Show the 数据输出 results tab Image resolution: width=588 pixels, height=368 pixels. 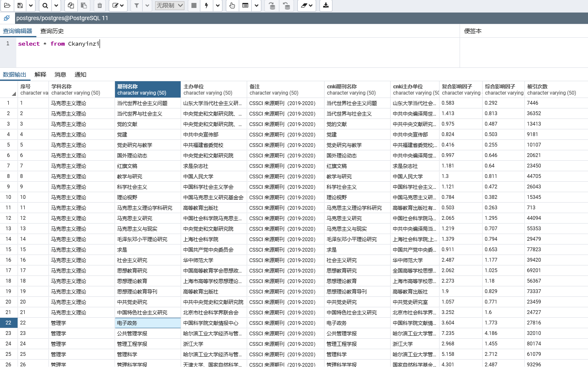[x=15, y=75]
